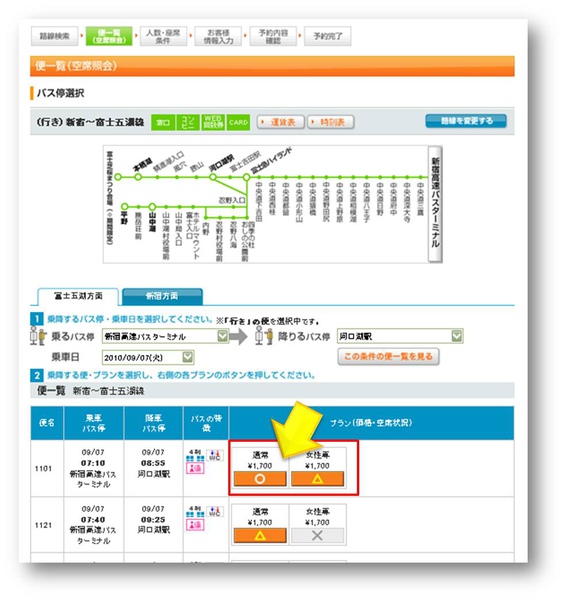Click the WC toilet icon in row 1121
This screenshot has width=565, height=600.
coord(215,512)
